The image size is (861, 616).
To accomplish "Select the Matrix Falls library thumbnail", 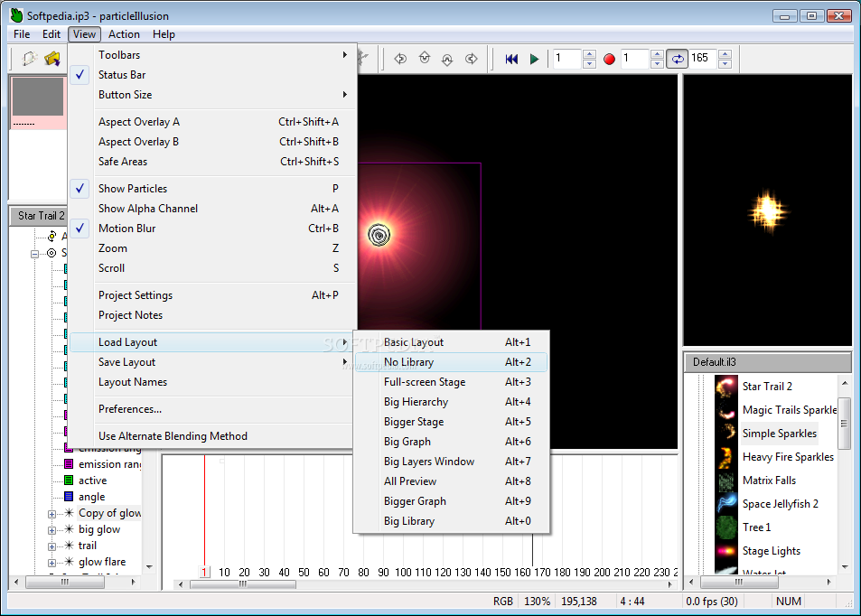I will (725, 481).
